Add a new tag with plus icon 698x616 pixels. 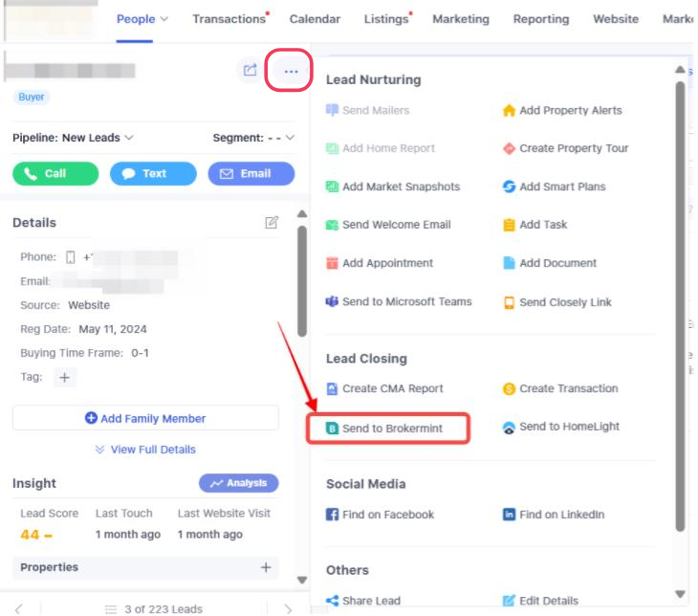(65, 378)
